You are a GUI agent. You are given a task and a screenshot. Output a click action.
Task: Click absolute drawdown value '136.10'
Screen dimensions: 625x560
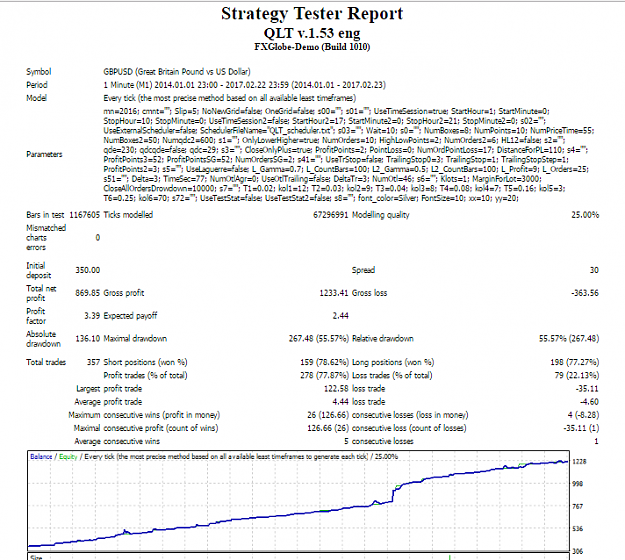click(x=88, y=339)
